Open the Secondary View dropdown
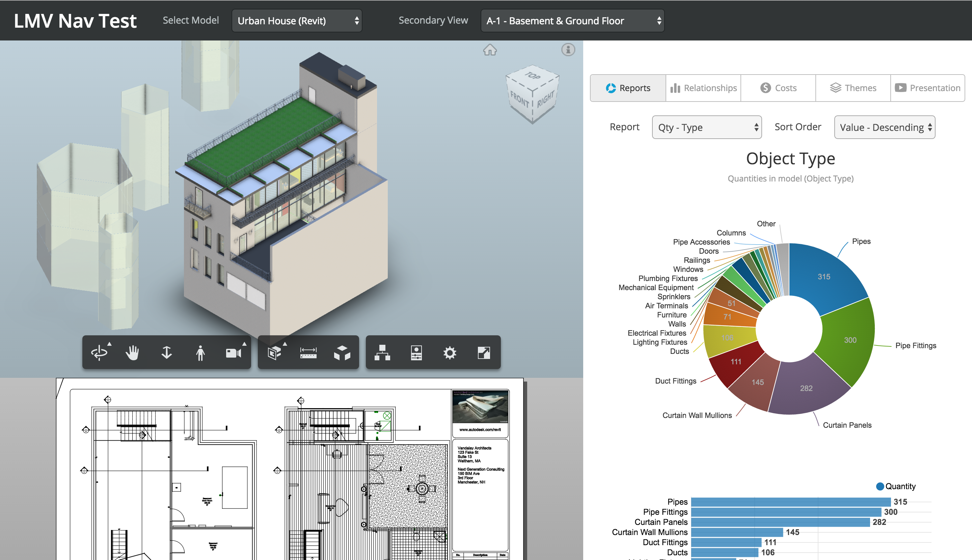The width and height of the screenshot is (972, 560). point(572,21)
